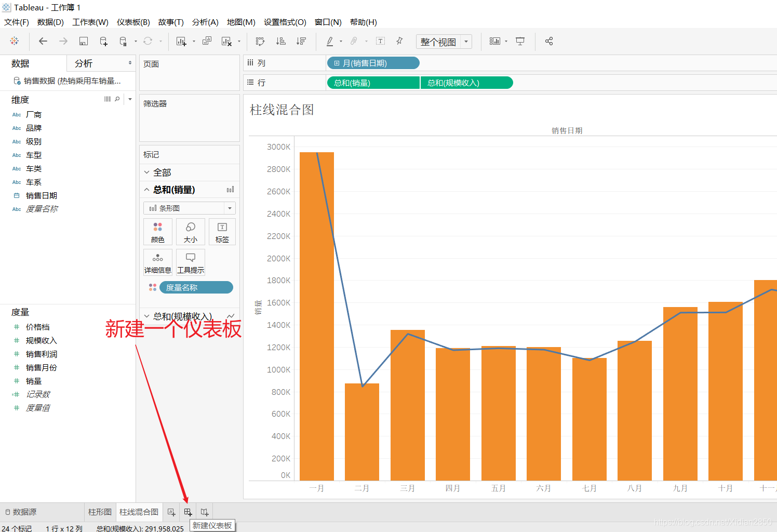This screenshot has width=777, height=532.
Task: Click the refresh run update icon
Action: click(148, 41)
